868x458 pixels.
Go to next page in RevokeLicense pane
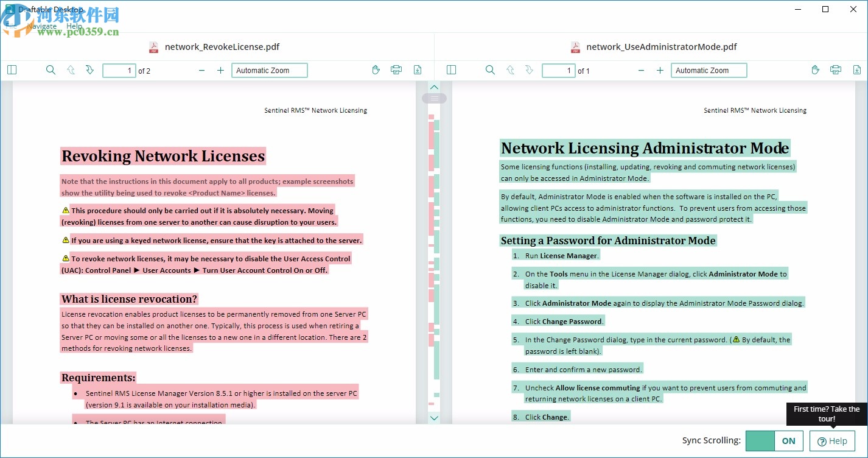pos(89,70)
